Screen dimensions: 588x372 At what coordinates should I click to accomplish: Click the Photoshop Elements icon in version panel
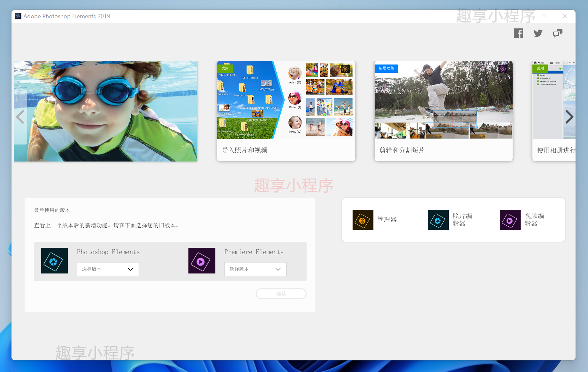coord(54,261)
